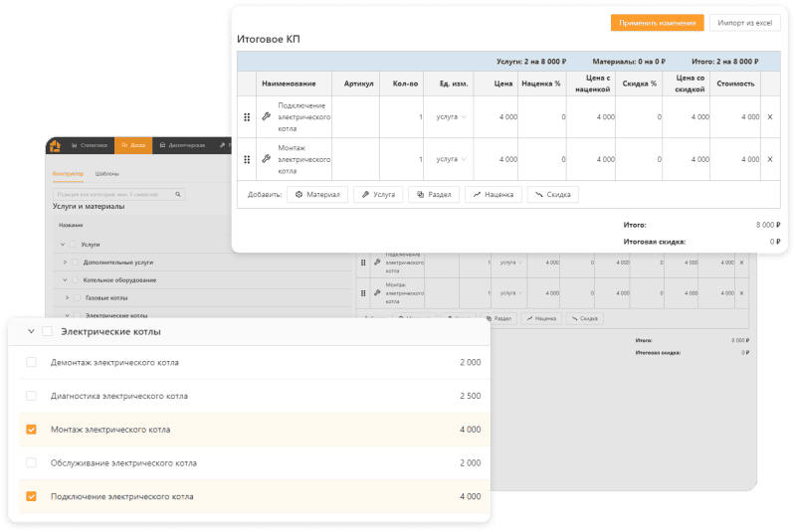Uncheck Монтаж электрического котла checkbox
Image resolution: width=796 pixels, height=532 pixels.
click(x=31, y=430)
